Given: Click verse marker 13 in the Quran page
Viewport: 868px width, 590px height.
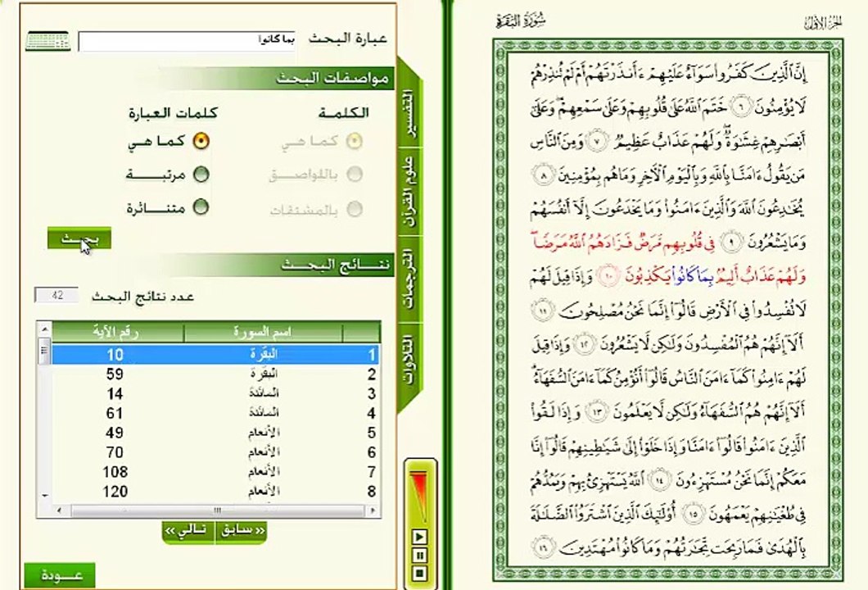Looking at the screenshot, I should (x=599, y=411).
